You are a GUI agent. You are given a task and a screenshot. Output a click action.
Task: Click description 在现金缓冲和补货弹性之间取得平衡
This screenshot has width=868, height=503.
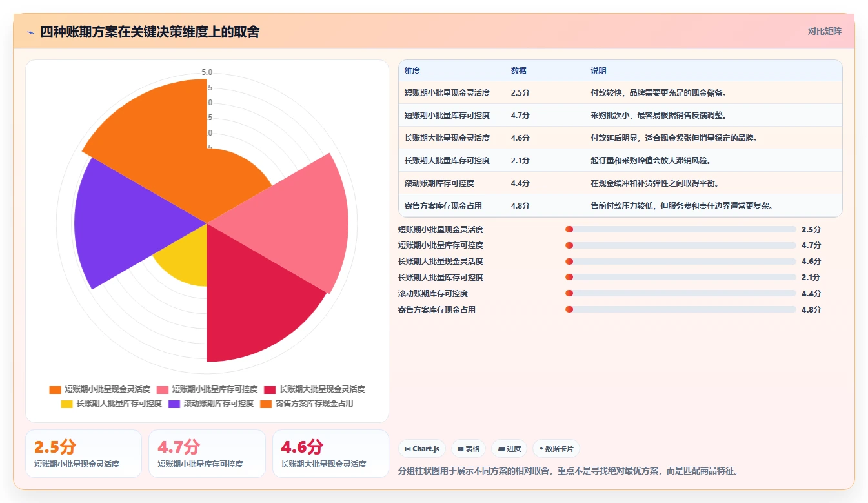tap(655, 183)
